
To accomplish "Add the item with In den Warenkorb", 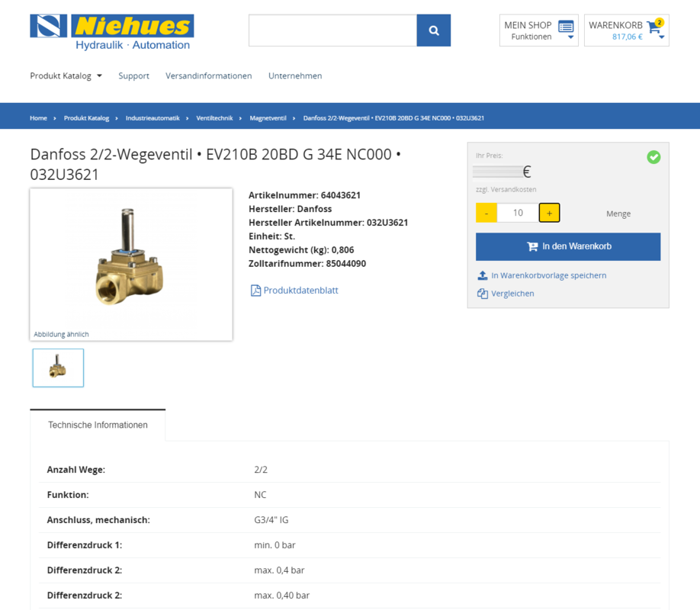I will [x=568, y=246].
